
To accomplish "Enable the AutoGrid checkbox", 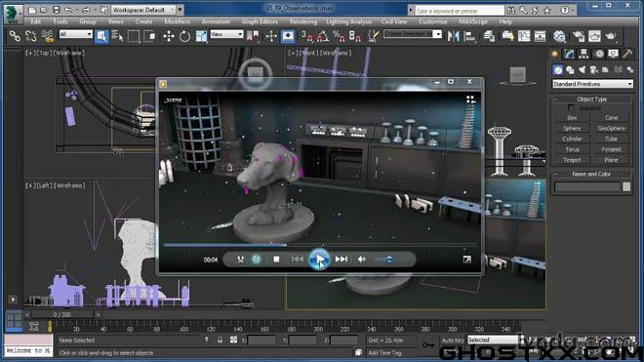I will tap(571, 107).
